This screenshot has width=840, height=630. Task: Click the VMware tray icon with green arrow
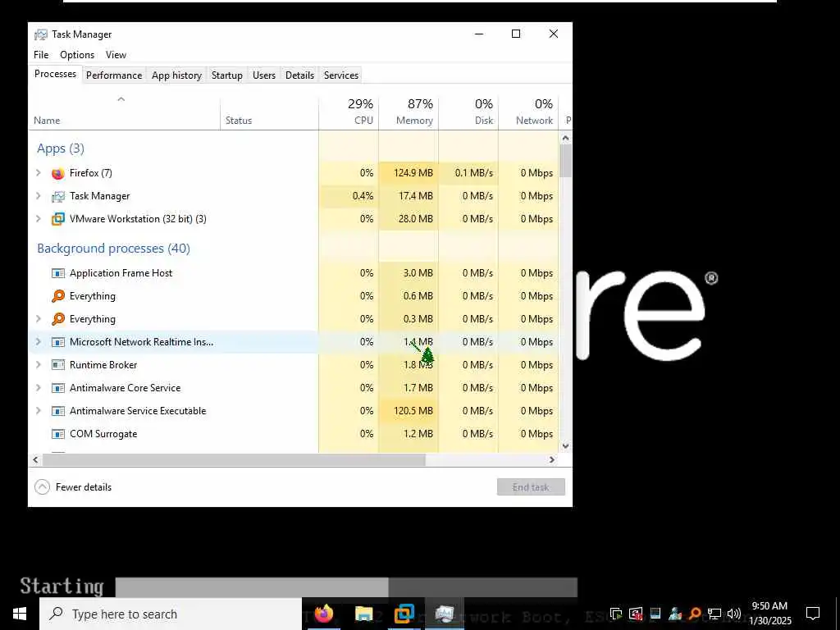coord(616,614)
